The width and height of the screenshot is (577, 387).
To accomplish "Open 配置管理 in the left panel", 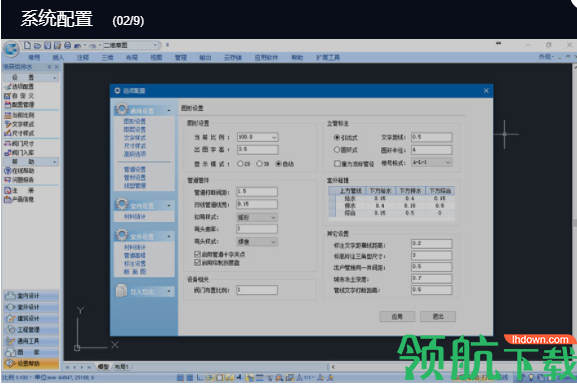I will [x=19, y=104].
